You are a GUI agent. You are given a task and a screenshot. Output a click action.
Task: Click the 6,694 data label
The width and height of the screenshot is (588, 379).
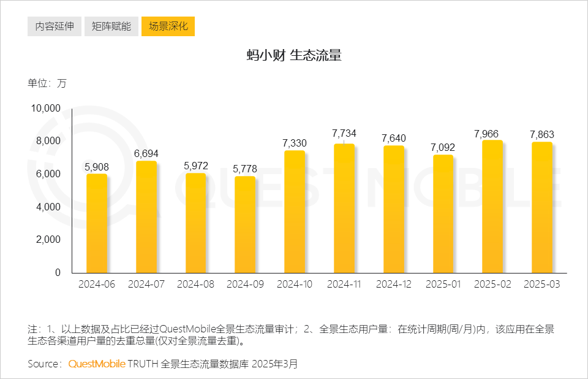(x=146, y=154)
